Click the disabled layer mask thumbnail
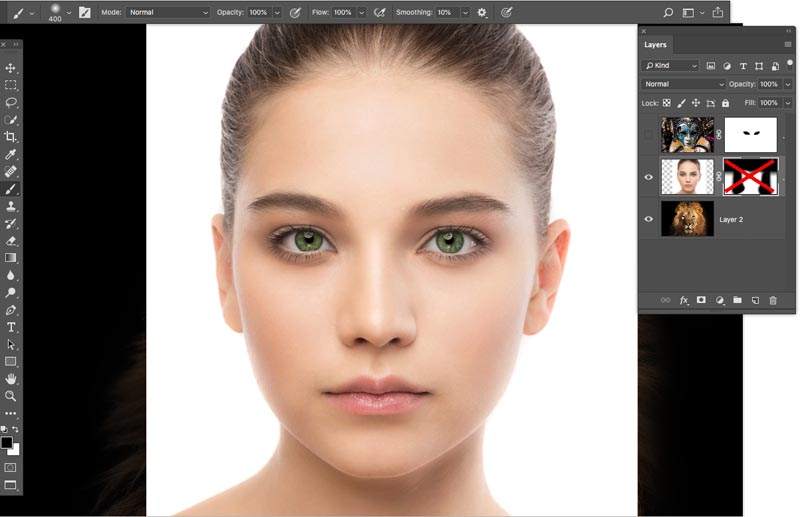Viewport: 800px width, 517px height. coord(751,177)
